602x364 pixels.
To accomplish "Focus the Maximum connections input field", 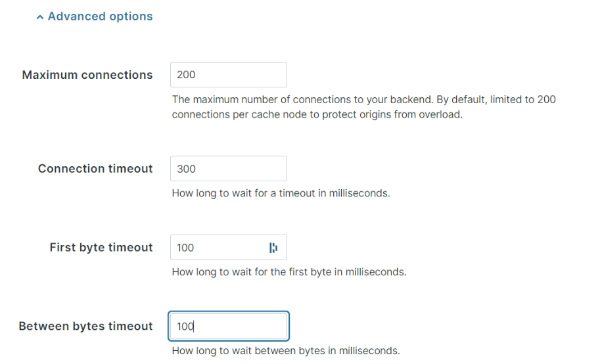I will pos(229,75).
